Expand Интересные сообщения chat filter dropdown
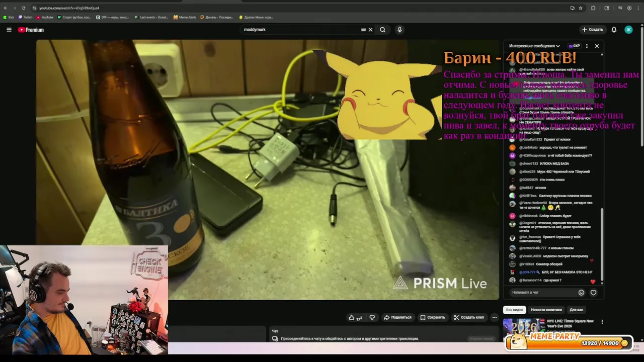Screen dimensions: 644x362 pos(534,46)
